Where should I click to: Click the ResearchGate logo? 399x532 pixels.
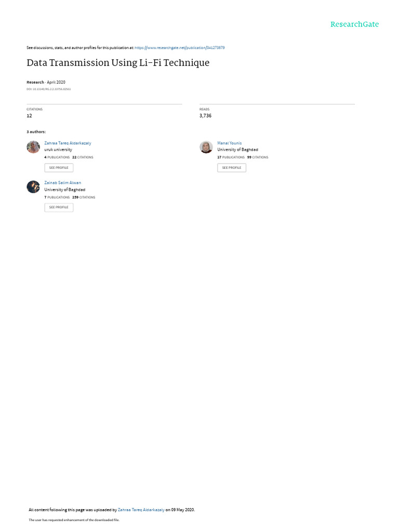pos(354,24)
